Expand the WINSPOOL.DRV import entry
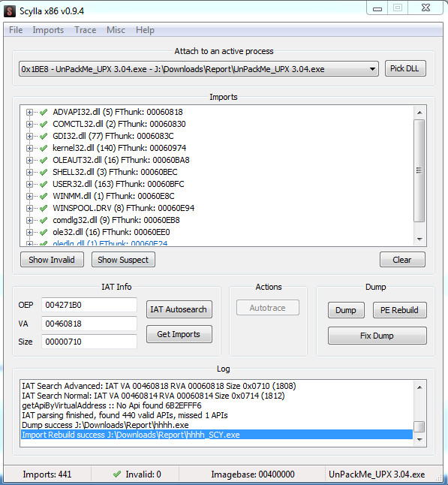This screenshot has width=448, height=485. (29, 209)
